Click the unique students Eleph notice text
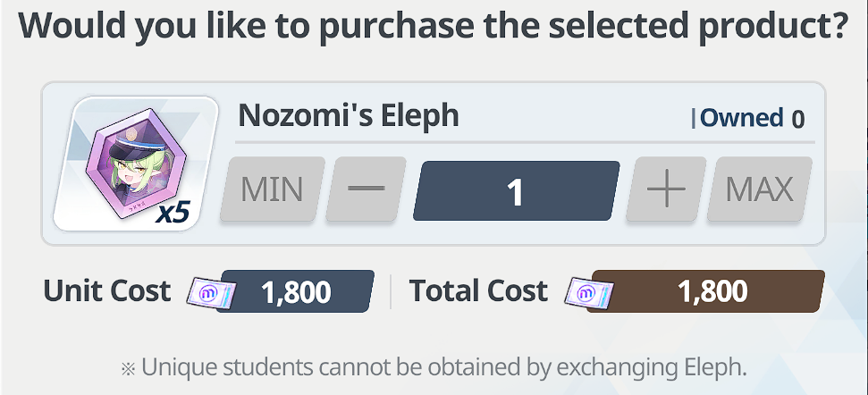The width and height of the screenshot is (868, 395). 444,366
